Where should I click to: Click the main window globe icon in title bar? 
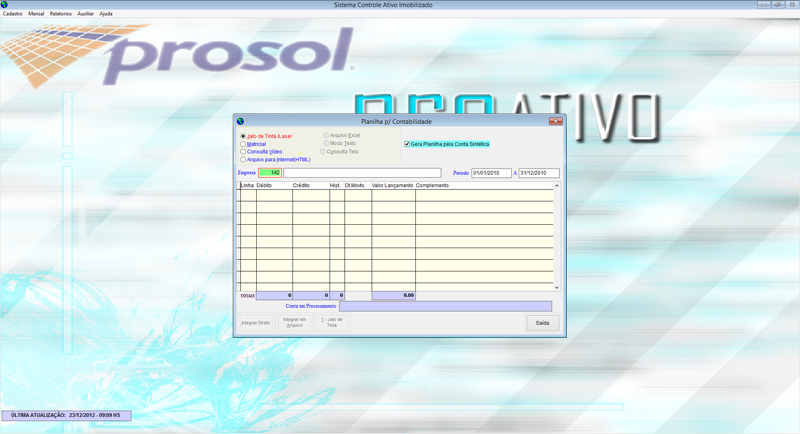point(4,5)
